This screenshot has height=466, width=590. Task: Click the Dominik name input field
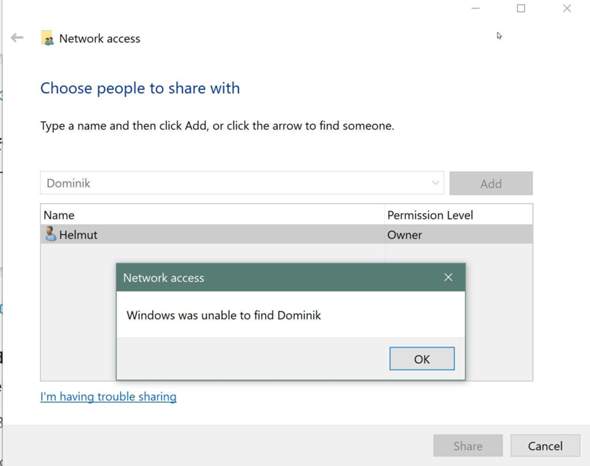point(242,183)
